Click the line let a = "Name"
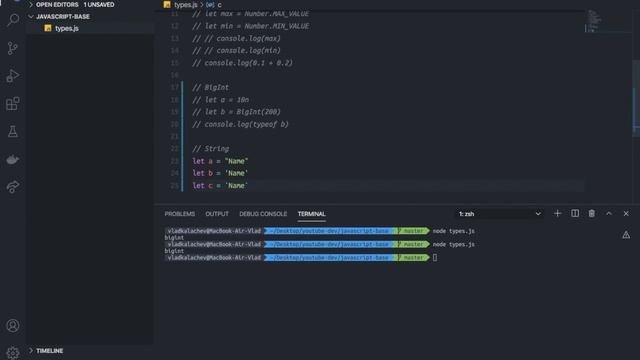The width and height of the screenshot is (640, 360). tap(220, 161)
